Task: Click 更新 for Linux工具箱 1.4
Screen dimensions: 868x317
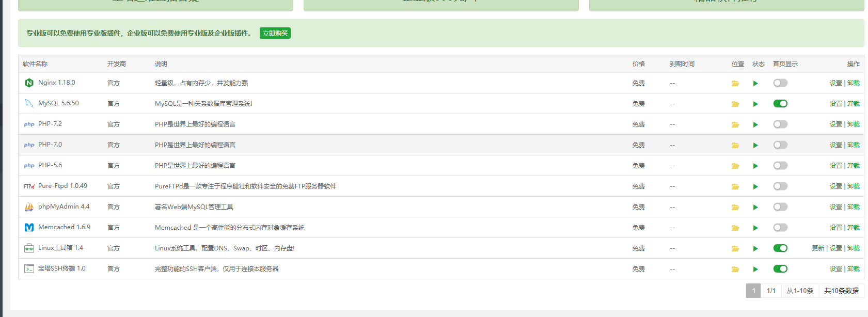Action: pyautogui.click(x=818, y=248)
